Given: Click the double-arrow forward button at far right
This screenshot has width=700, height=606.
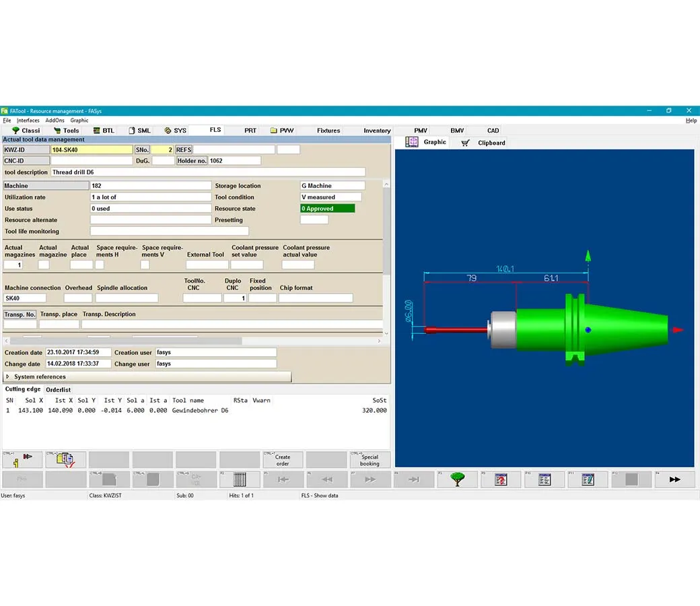Looking at the screenshot, I should (674, 479).
